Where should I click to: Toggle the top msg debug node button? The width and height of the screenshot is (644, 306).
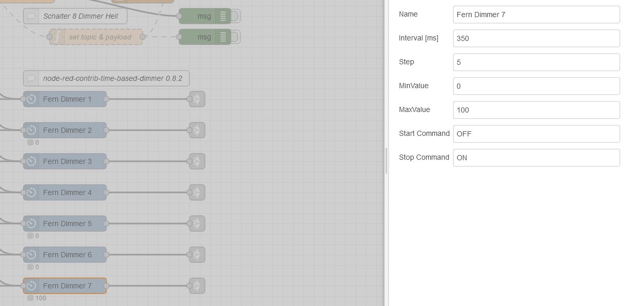(235, 16)
